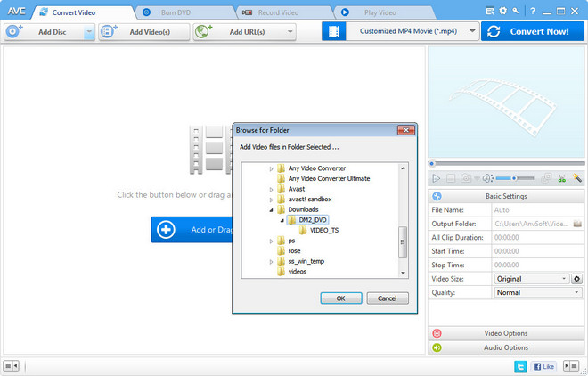Screen dimensions: 588x376
Task: Open snapshot options dropdown arrow
Action: click(477, 179)
